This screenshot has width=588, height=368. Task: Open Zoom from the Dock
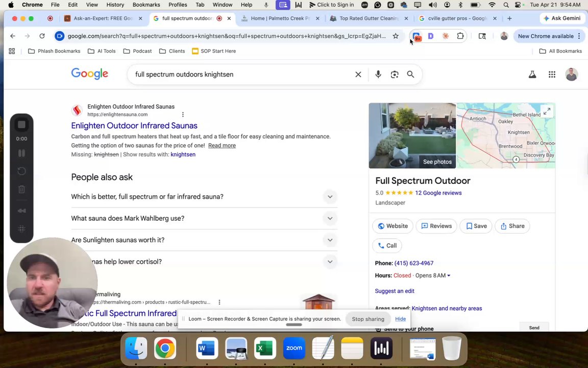(294, 348)
